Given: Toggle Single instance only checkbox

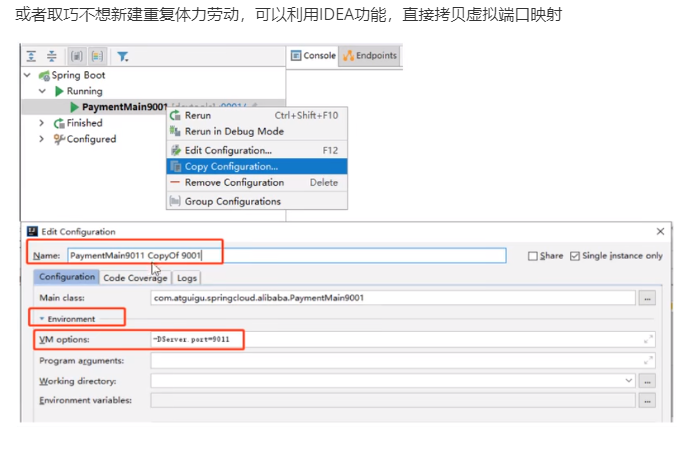Looking at the screenshot, I should [573, 256].
